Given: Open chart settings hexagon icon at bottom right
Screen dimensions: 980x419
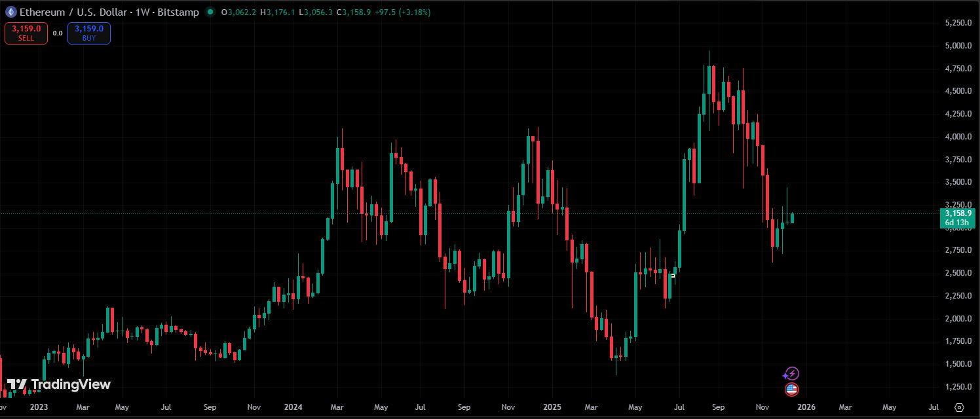Looking at the screenshot, I should point(959,407).
